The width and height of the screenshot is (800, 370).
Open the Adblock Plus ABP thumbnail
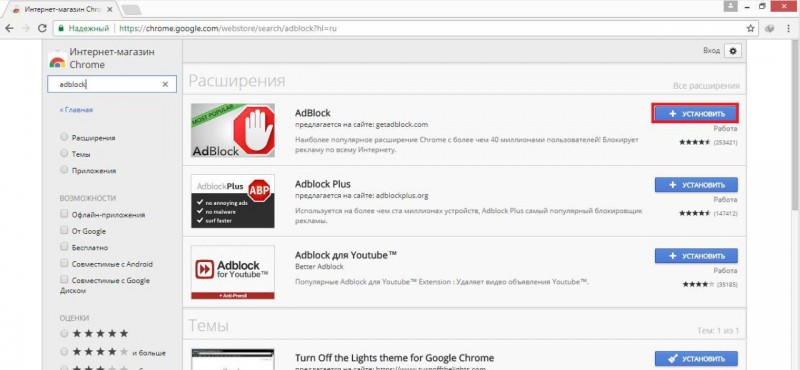(233, 201)
